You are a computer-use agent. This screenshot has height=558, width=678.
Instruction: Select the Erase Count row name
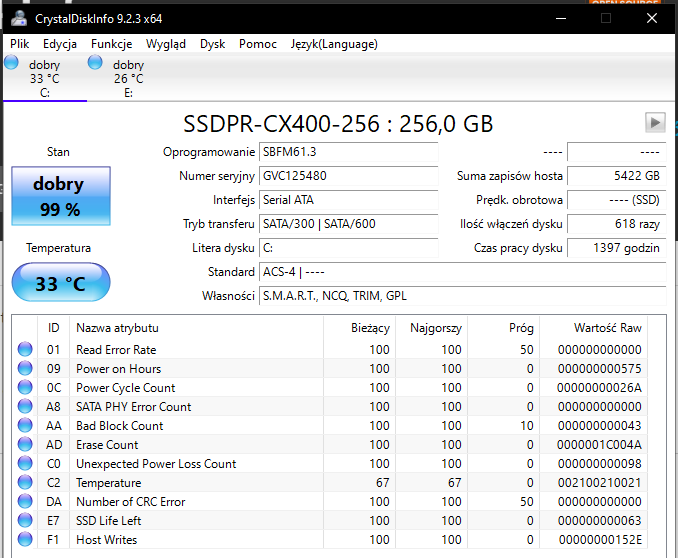click(107, 445)
